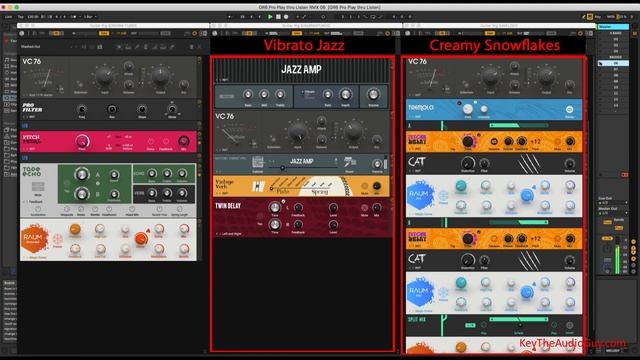The image size is (640, 360).
Task: Click the Jazz Amp Bass knob
Action: click(248, 95)
